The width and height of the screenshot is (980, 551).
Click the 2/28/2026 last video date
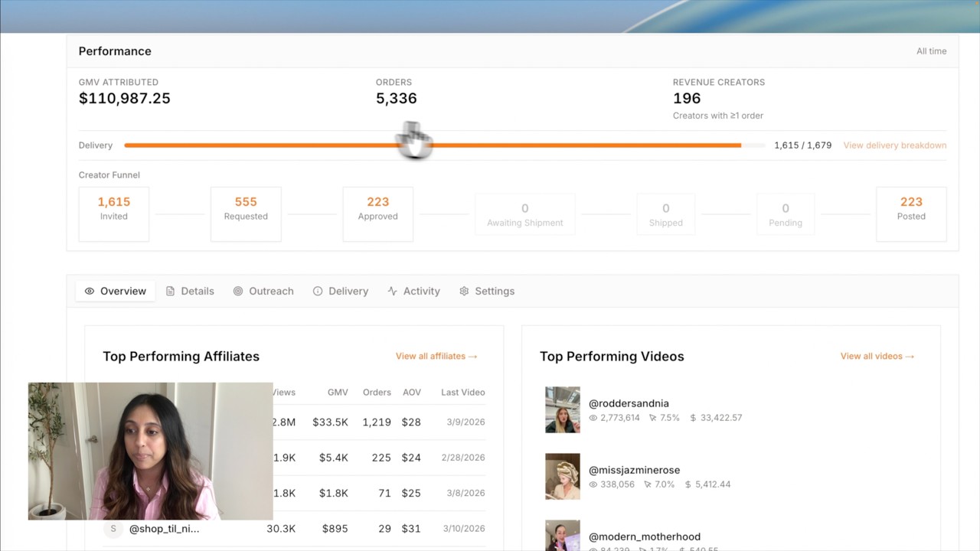click(463, 458)
